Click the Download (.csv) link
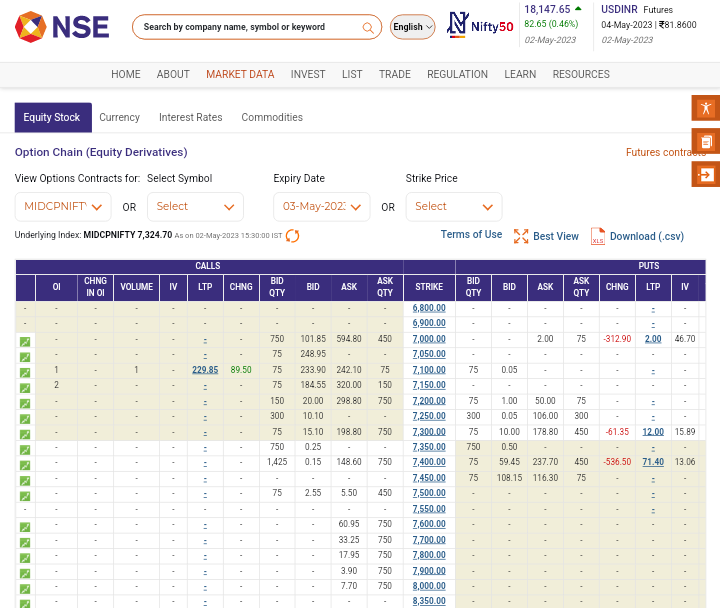Image resolution: width=720 pixels, height=608 pixels. point(647,236)
